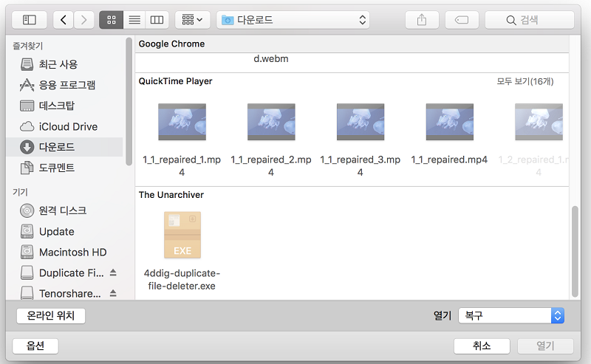The image size is (591, 364).
Task: Open 최근 사용 in the sidebar
Action: pos(58,64)
